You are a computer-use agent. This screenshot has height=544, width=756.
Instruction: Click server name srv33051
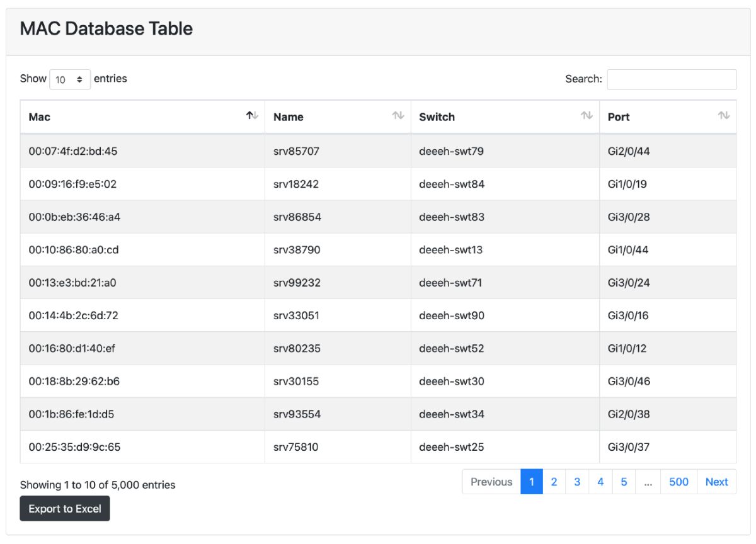coord(296,315)
